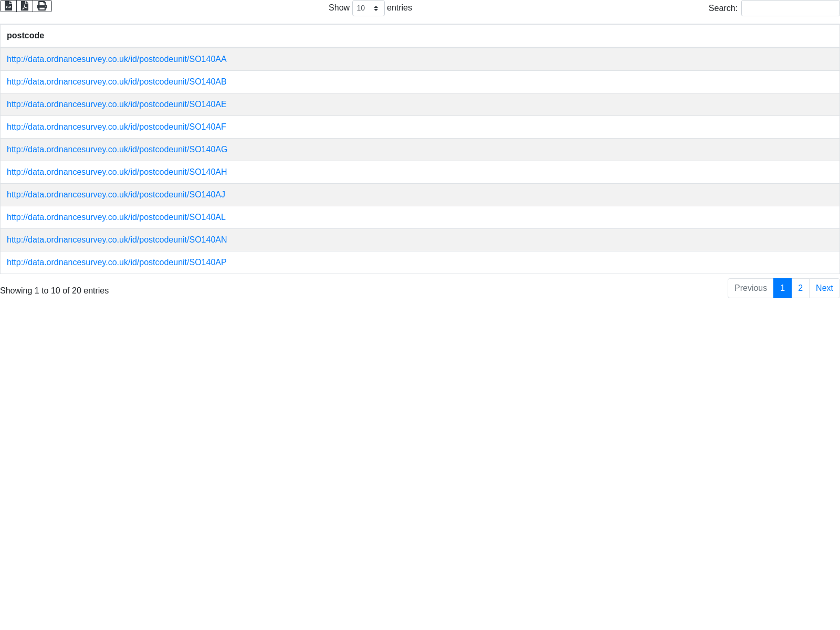The width and height of the screenshot is (840, 630).
Task: Follow the SO140AE postcode link
Action: coord(117,104)
